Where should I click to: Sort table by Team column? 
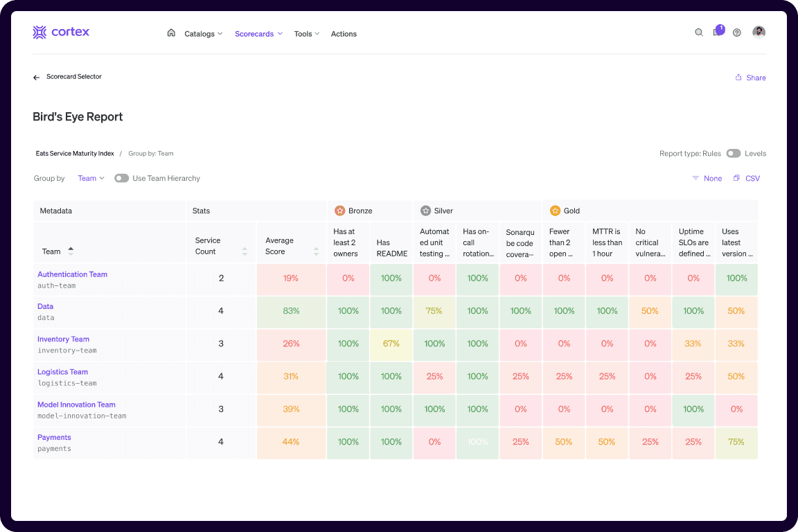[71, 251]
